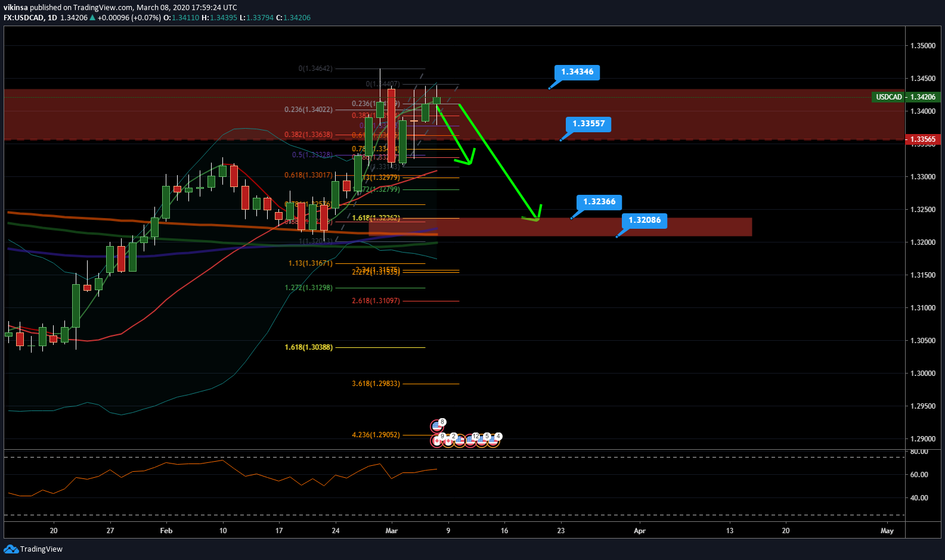Select the 0.236(1.34022) Fibonacci label

308,110
